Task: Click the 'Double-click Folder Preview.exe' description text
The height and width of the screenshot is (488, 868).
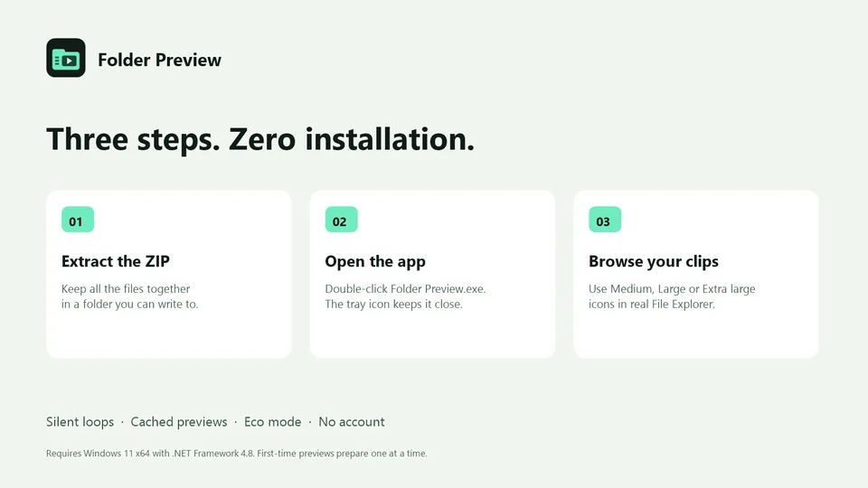Action: point(405,289)
